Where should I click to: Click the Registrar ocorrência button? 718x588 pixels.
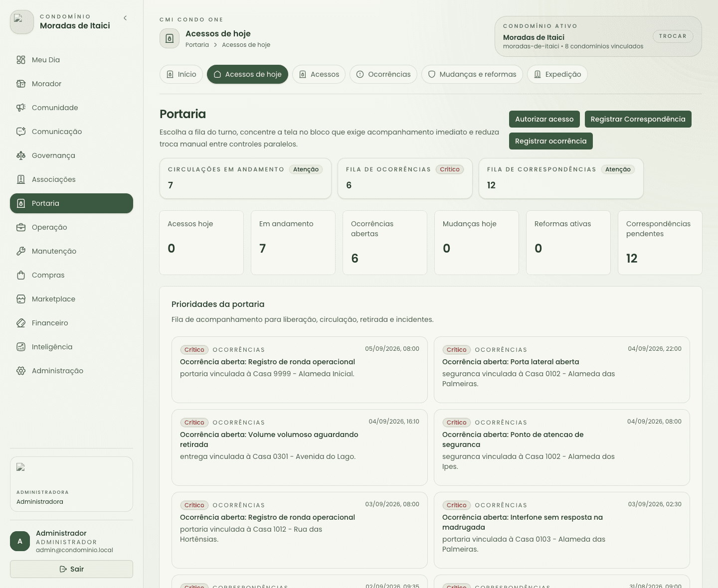[551, 141]
